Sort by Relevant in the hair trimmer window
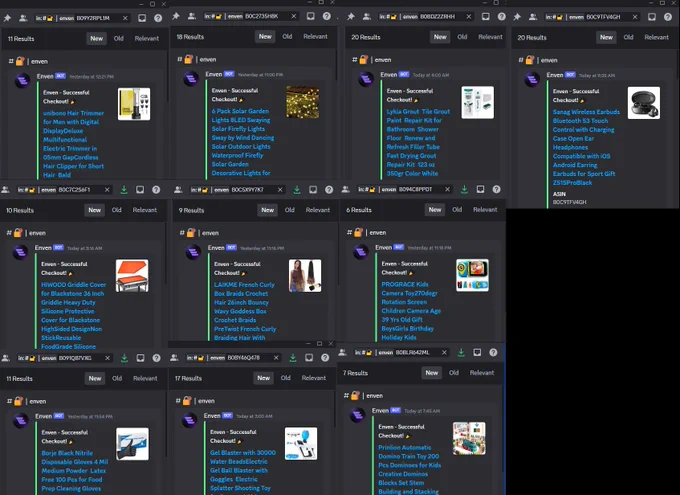 (147, 38)
